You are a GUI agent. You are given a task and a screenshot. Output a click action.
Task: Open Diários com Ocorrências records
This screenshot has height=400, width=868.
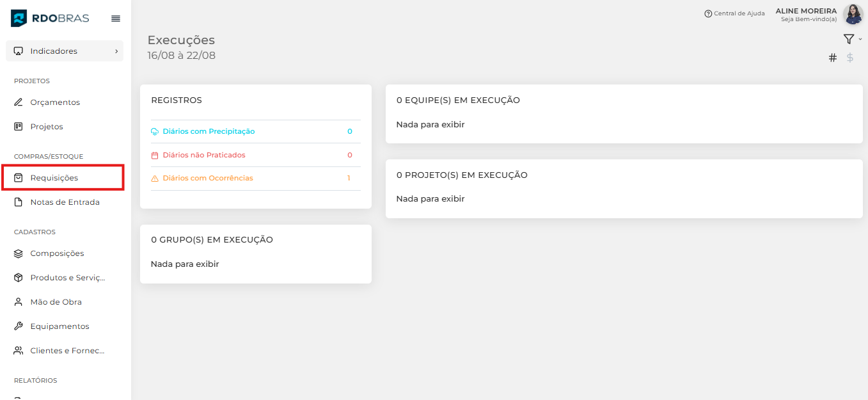208,178
